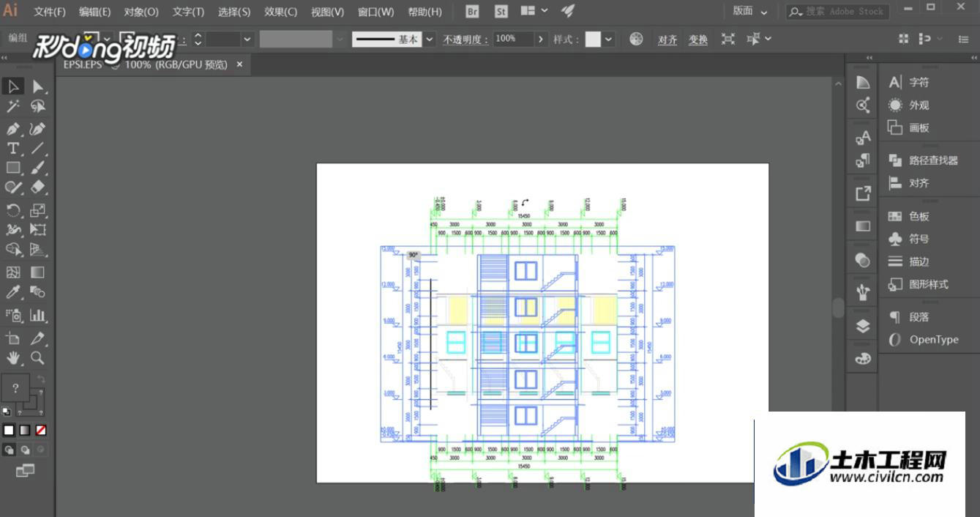Image resolution: width=980 pixels, height=517 pixels.
Task: Select the Rectangle tool
Action: (13, 168)
